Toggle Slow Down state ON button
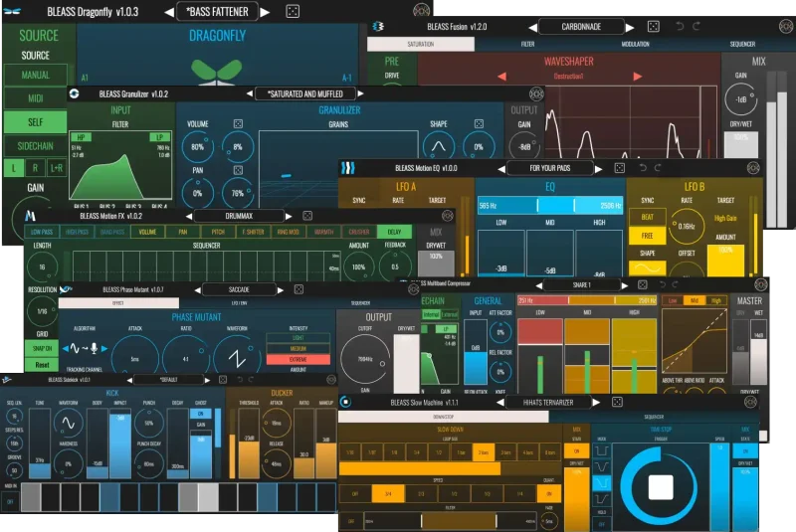 click(x=577, y=450)
